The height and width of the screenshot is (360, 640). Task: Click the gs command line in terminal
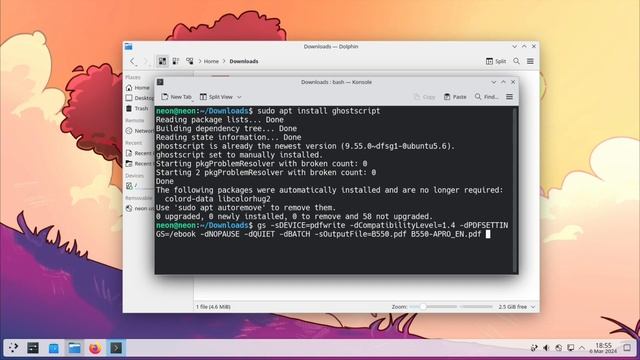tap(332, 230)
